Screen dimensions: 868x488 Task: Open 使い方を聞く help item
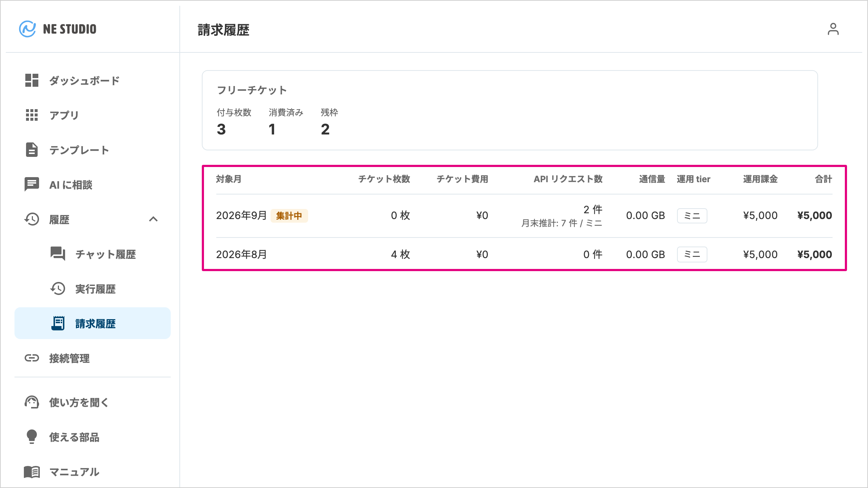(93, 402)
